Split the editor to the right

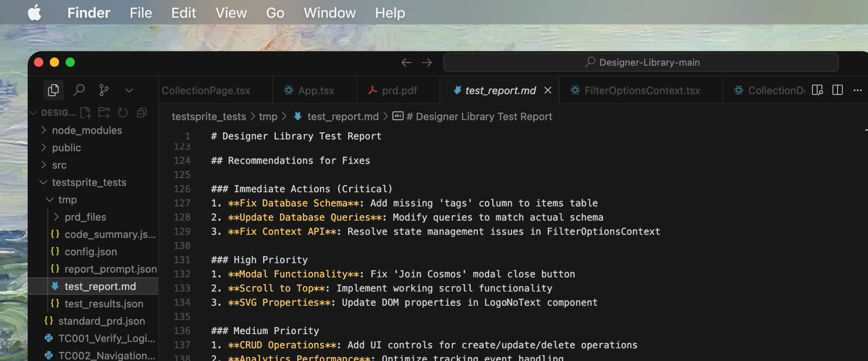click(x=837, y=90)
